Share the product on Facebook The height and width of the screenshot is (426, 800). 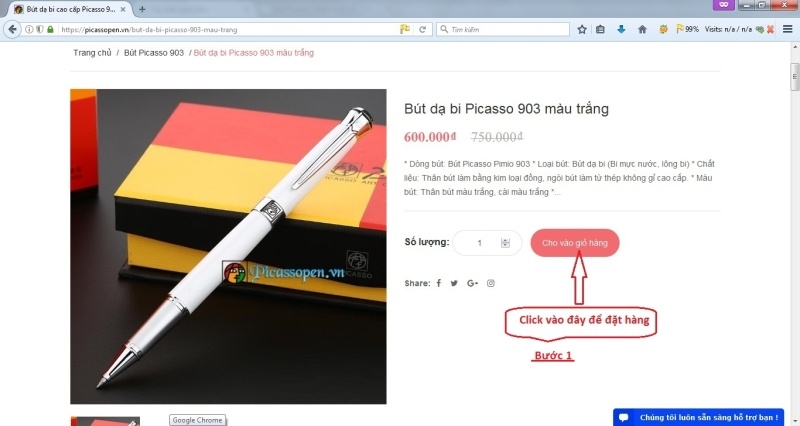click(x=439, y=283)
